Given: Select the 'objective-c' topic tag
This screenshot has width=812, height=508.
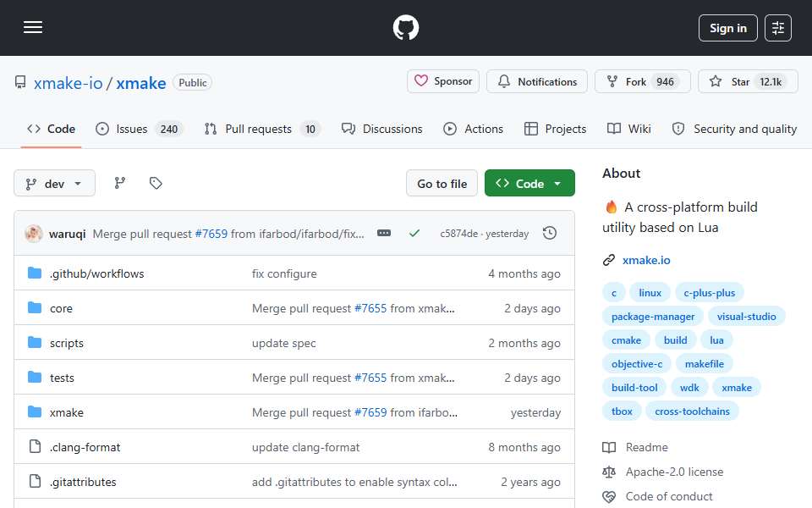Looking at the screenshot, I should point(637,364).
